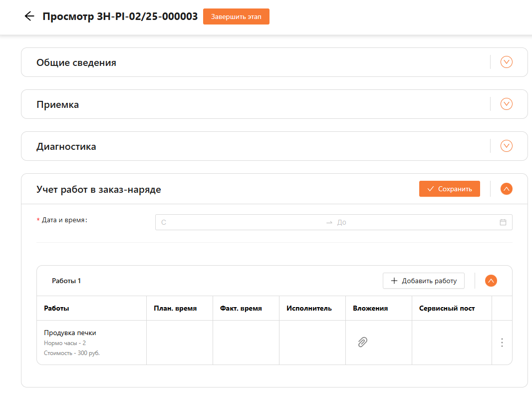Click the Сервисный пост column header
The height and width of the screenshot is (395, 532).
pyautogui.click(x=447, y=308)
